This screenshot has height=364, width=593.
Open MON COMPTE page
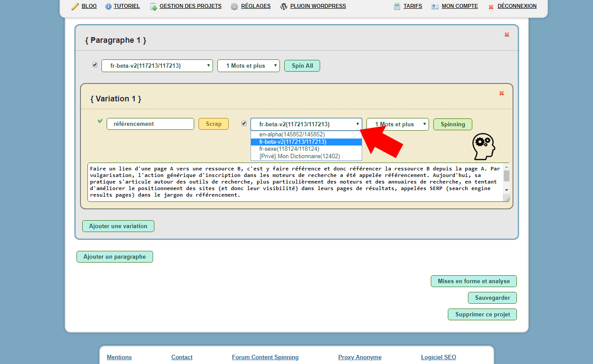[460, 6]
